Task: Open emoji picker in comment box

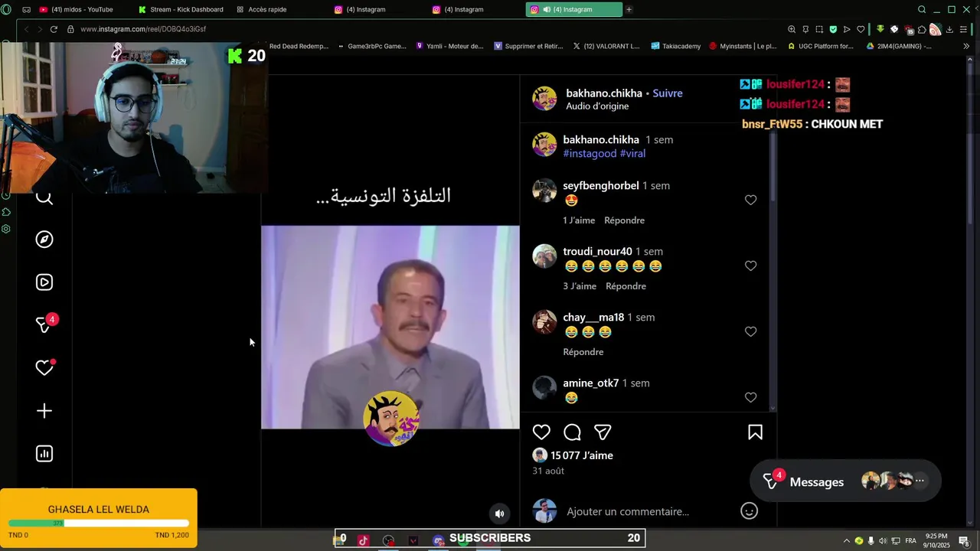Action: (749, 511)
